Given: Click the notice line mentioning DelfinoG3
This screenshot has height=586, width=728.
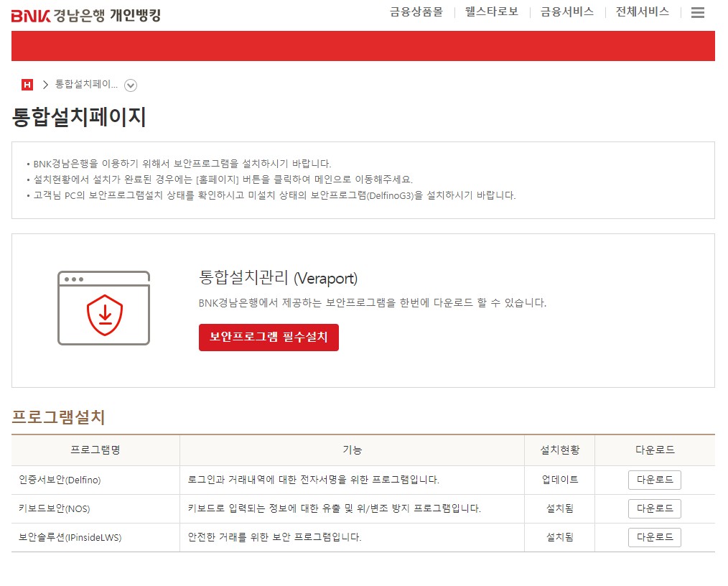Looking at the screenshot, I should click(274, 195).
